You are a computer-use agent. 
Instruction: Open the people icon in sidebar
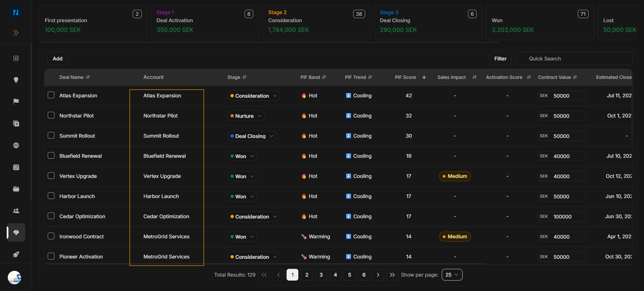click(x=16, y=211)
